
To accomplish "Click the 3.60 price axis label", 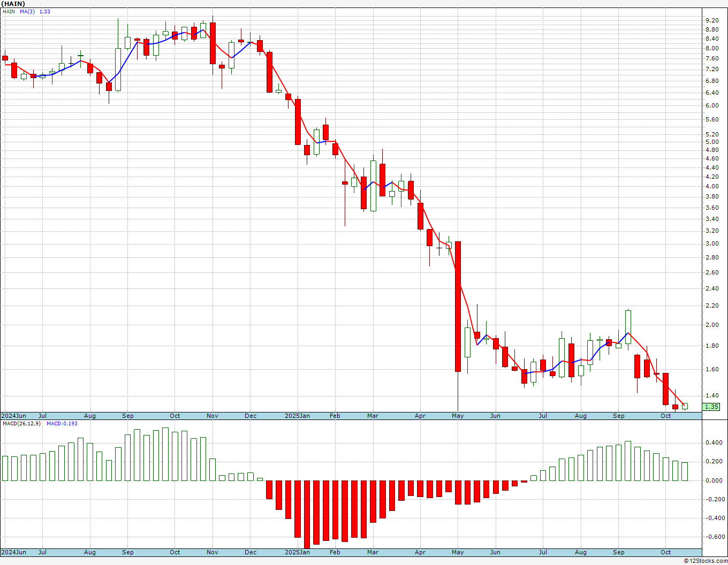I will click(x=712, y=208).
